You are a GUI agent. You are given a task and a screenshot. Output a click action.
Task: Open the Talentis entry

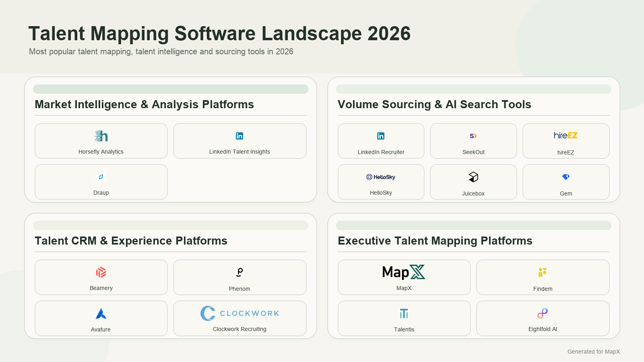[404, 318]
